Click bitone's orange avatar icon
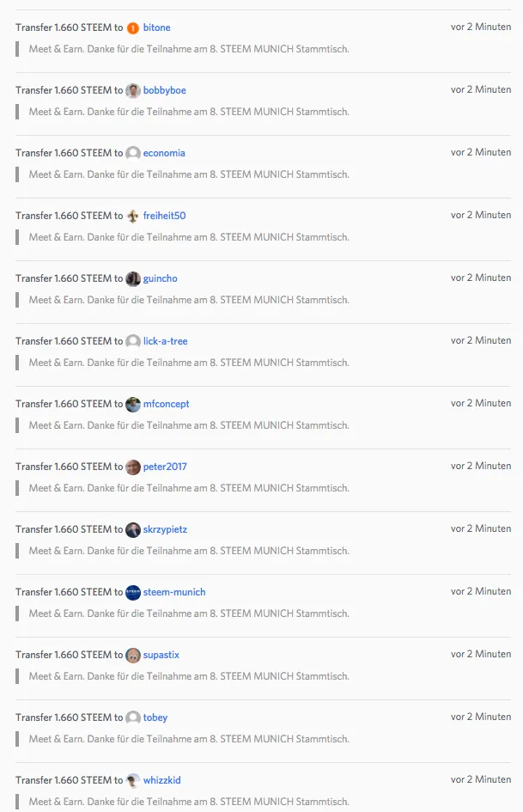This screenshot has height=812, width=523. pos(133,28)
